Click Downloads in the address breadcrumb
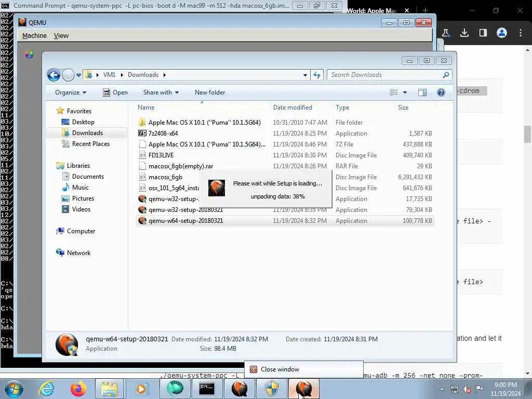 143,75
